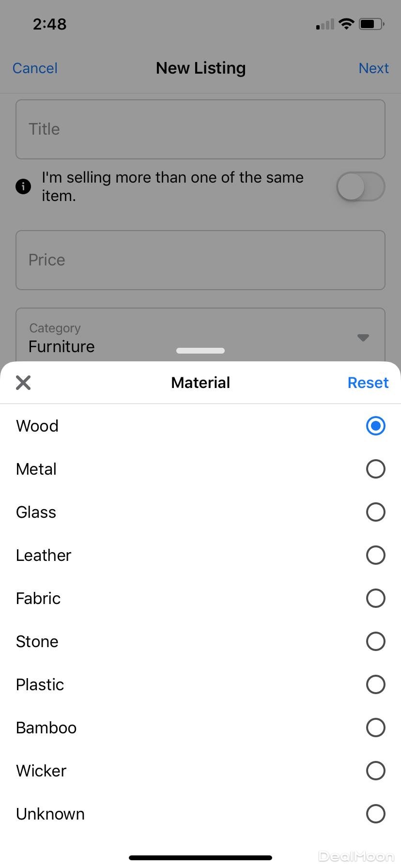Mark material as Unknown
401x868 pixels.
coord(375,814)
